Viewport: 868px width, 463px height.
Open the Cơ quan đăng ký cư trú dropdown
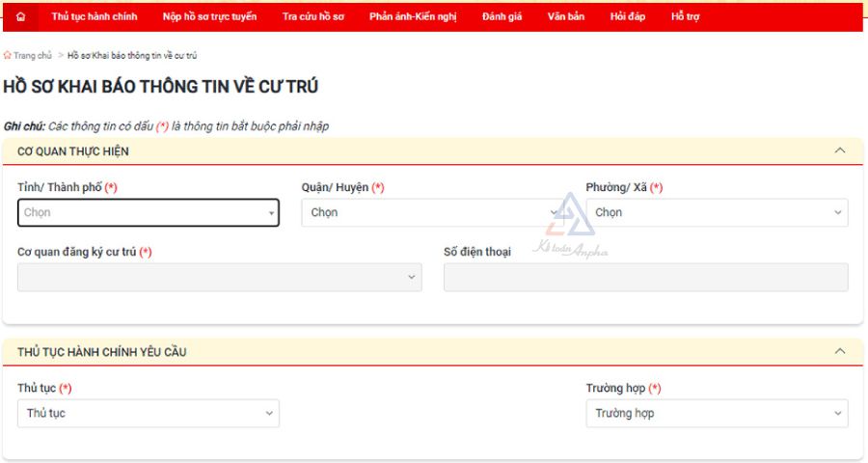(x=219, y=278)
